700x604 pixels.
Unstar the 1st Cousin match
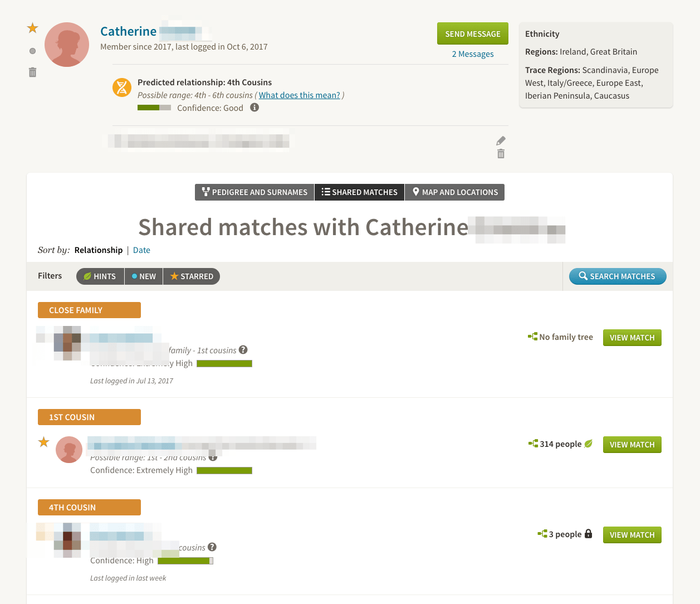[44, 442]
